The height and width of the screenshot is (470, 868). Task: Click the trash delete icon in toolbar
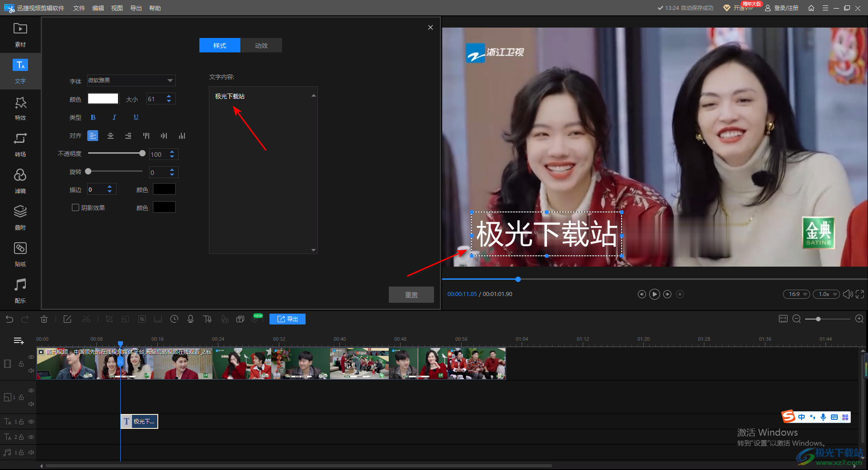(44, 319)
